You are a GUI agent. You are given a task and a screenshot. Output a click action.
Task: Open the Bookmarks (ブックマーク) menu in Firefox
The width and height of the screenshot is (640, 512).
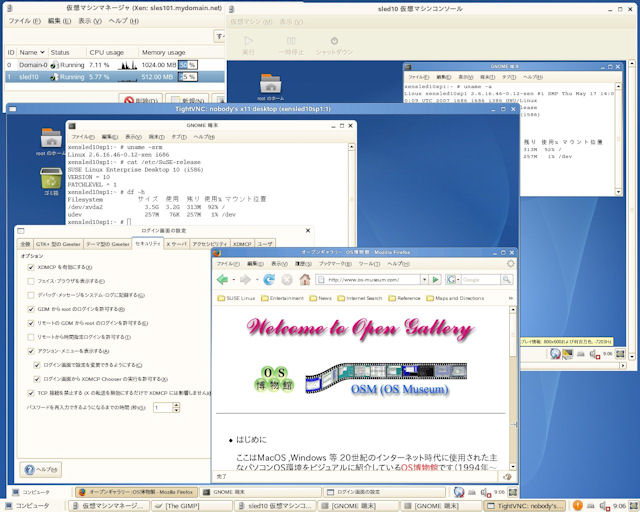coord(335,264)
